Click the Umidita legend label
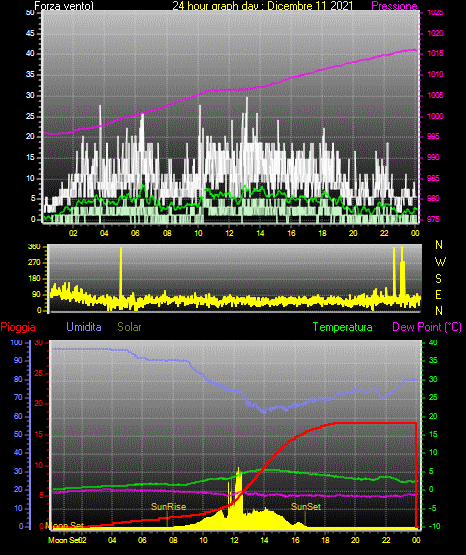The image size is (466, 555). [84, 327]
